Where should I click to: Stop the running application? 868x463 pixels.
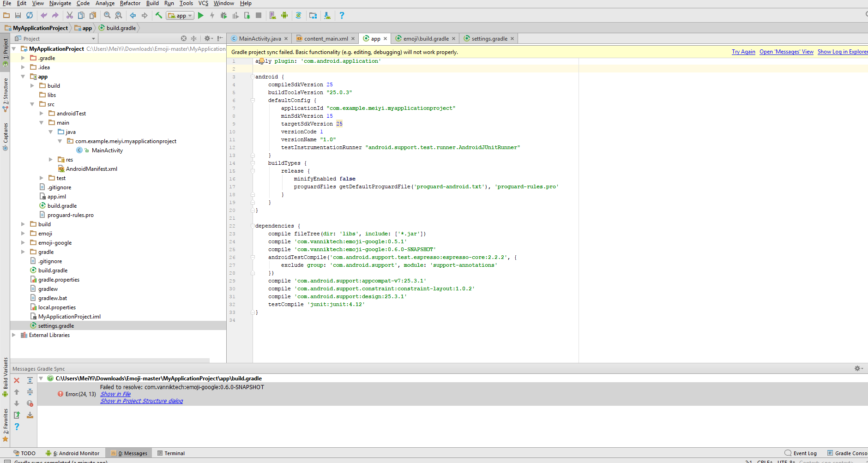pos(259,15)
